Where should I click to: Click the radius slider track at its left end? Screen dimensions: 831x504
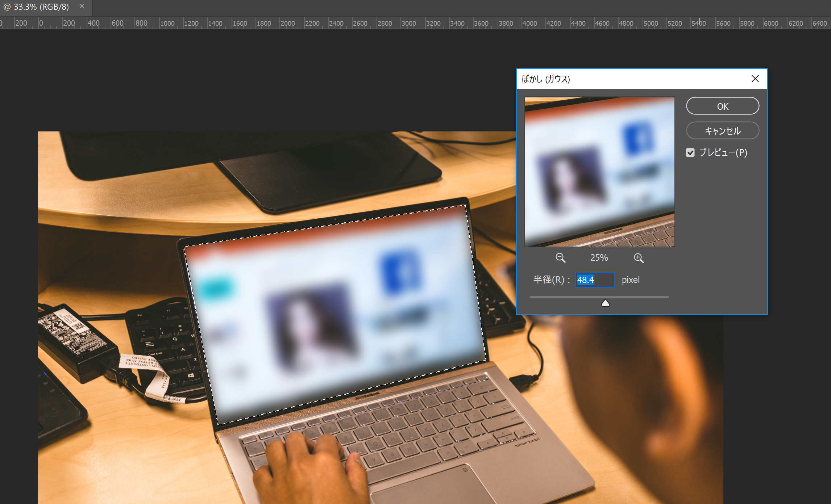tap(531, 297)
